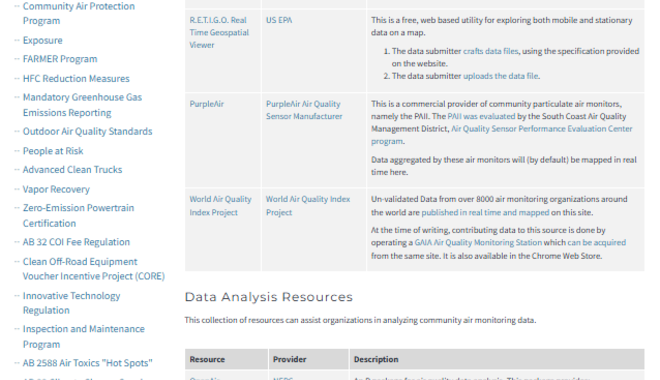
Task: Go to HFC Reduction Measures page
Action: (x=76, y=79)
